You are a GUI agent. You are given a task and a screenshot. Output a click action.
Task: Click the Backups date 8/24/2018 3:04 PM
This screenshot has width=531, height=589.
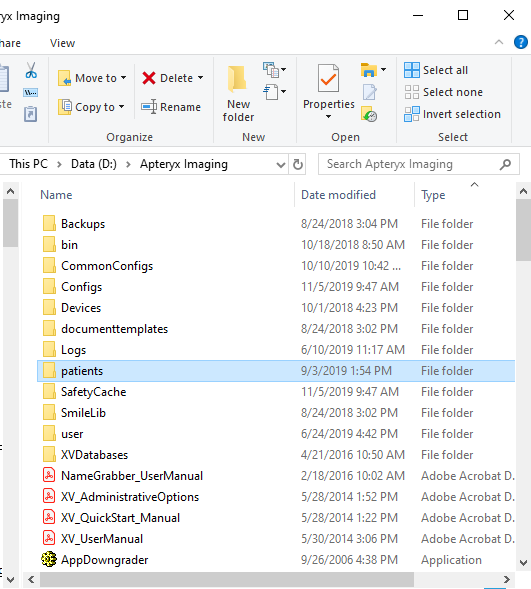click(349, 224)
